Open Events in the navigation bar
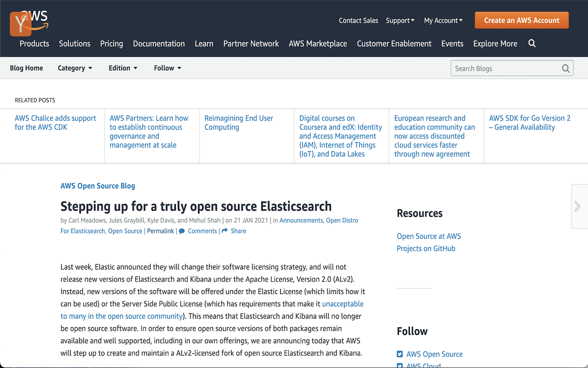Screen dimensions: 588x368 pyautogui.click(x=452, y=44)
